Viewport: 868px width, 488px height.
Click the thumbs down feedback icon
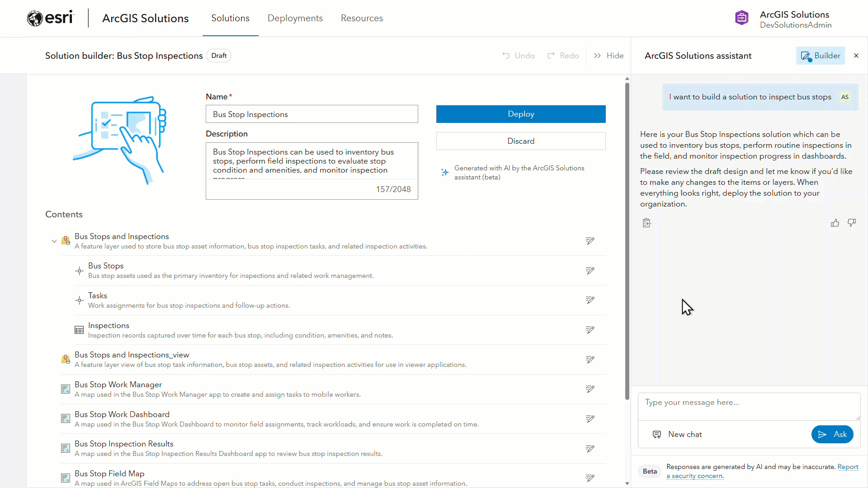click(x=852, y=223)
